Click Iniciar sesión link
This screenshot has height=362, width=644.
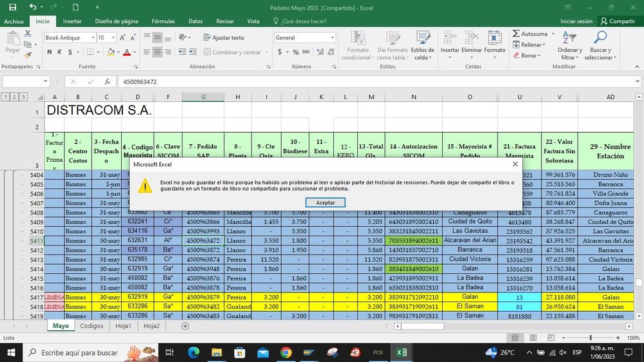coord(576,21)
